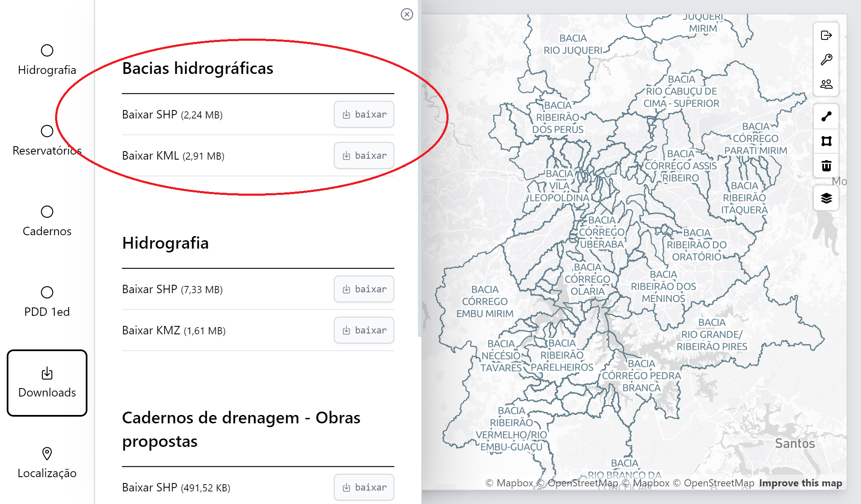Open the map layers control
Image resolution: width=861 pixels, height=504 pixels.
[826, 198]
